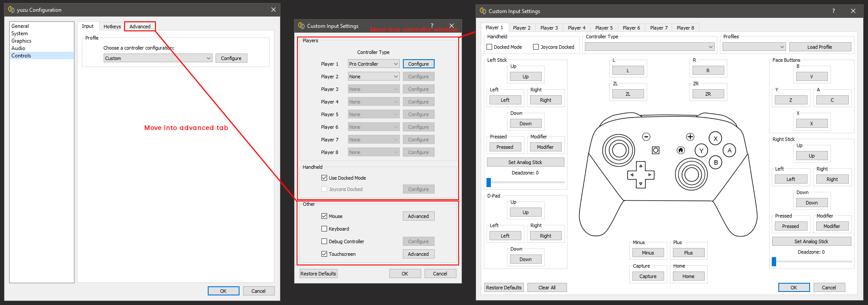The height and width of the screenshot is (305, 868).
Task: Expand the Profiles dropdown
Action: tap(753, 47)
